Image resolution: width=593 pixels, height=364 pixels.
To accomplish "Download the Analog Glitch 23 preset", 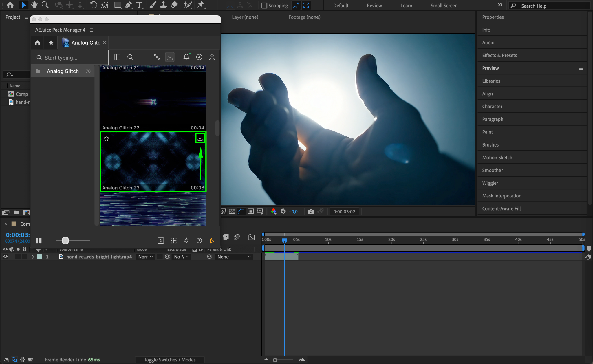I will (200, 138).
